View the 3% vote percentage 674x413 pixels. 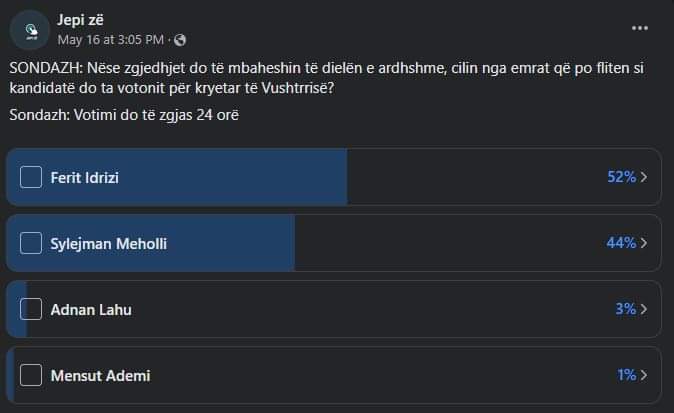point(626,309)
